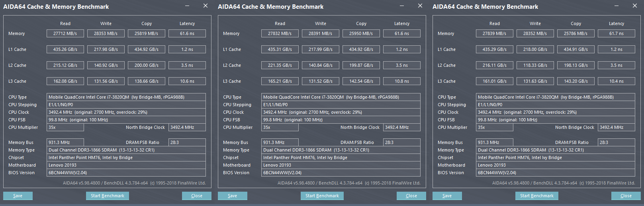This screenshot has width=644, height=206.
Task: Select L2 Cache Copy value 198.13 GB/s
Action: coord(576,65)
